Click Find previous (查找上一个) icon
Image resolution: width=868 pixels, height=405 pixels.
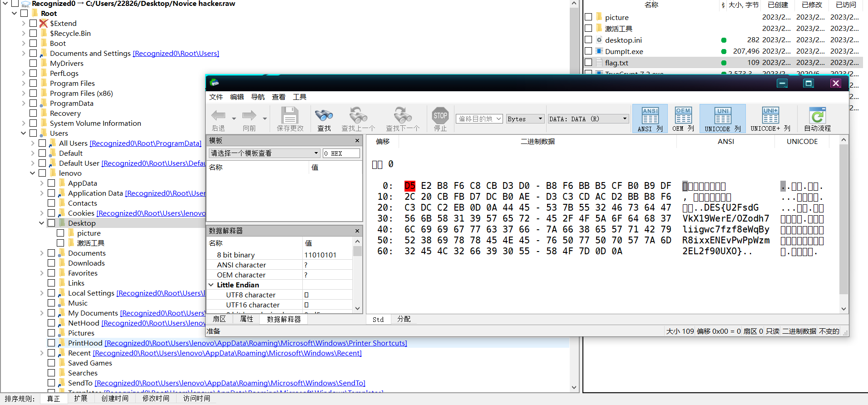pos(358,115)
